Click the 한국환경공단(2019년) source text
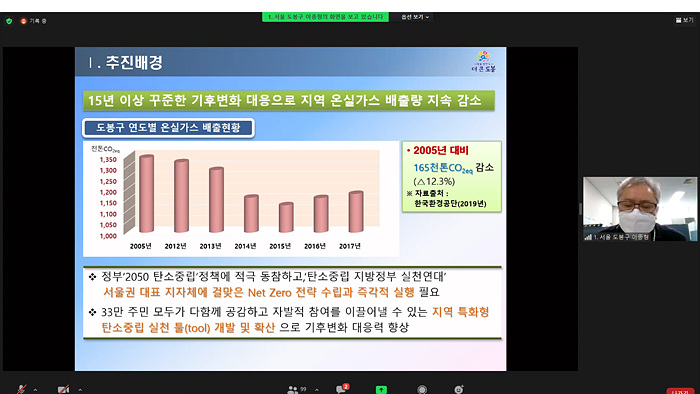 pos(450,203)
